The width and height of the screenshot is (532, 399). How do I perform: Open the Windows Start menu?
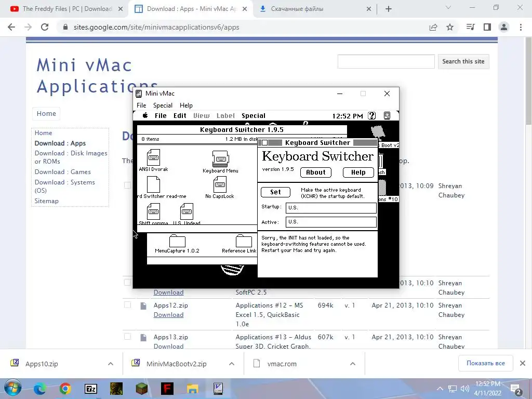click(x=12, y=388)
